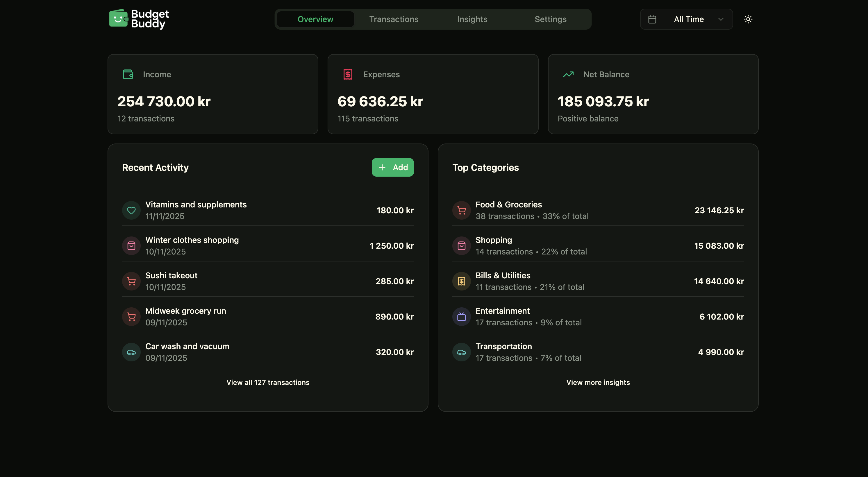Click the shopping bag icon for Winter clothes shopping
The height and width of the screenshot is (477, 868).
point(131,246)
